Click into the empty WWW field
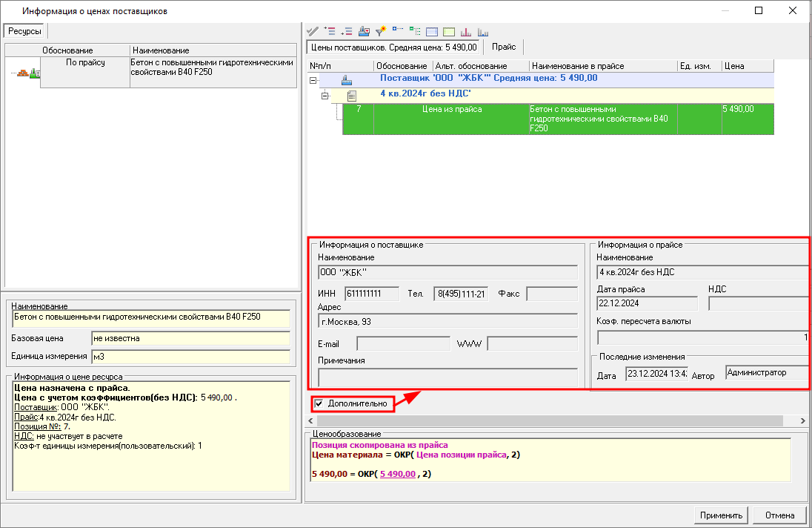Image resolution: width=812 pixels, height=528 pixels. point(533,343)
